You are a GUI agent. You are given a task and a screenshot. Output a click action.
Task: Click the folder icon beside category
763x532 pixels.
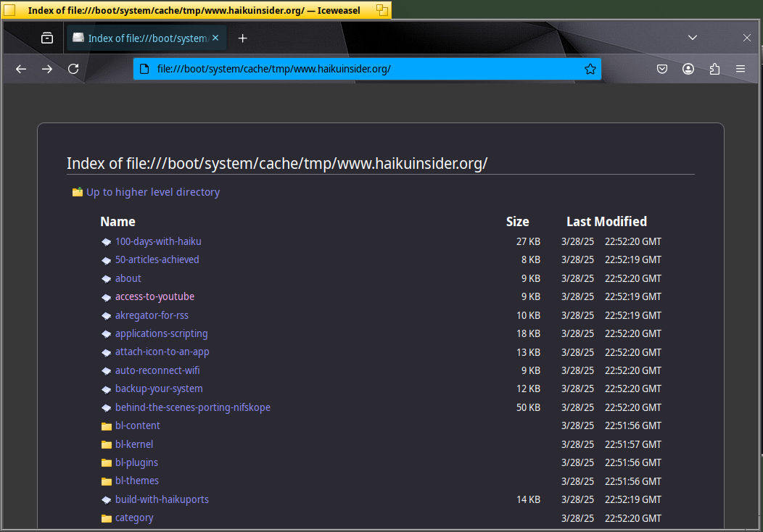[x=107, y=518]
